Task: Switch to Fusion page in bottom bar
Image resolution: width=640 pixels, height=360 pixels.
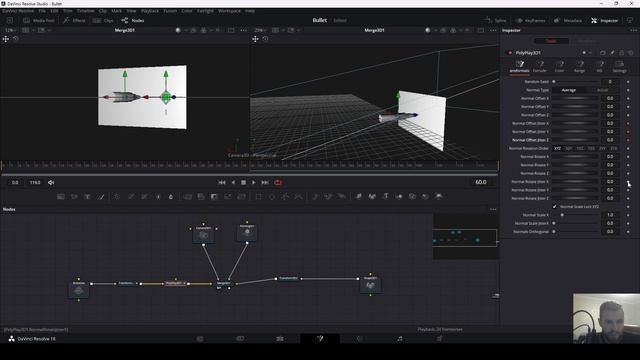Action: click(x=320, y=338)
